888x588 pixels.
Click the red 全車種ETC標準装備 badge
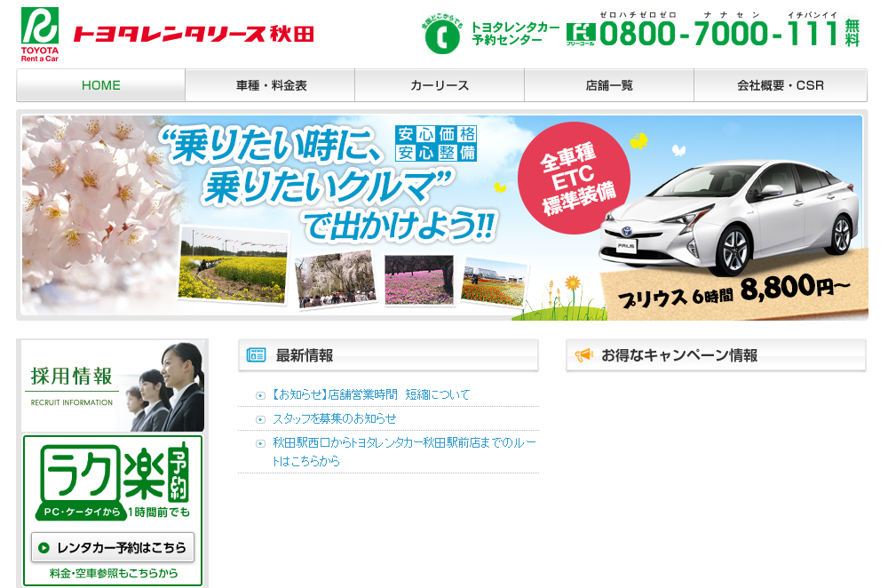point(575,178)
